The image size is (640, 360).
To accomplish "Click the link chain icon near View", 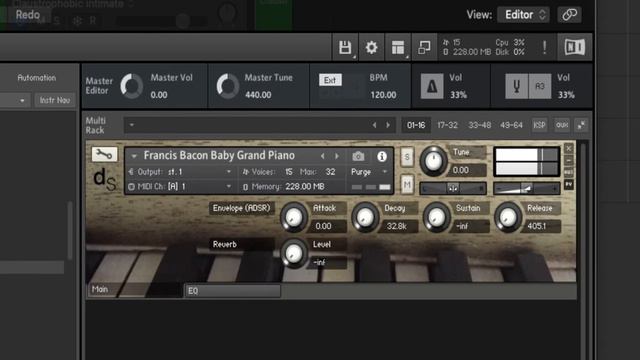I will [x=569, y=15].
